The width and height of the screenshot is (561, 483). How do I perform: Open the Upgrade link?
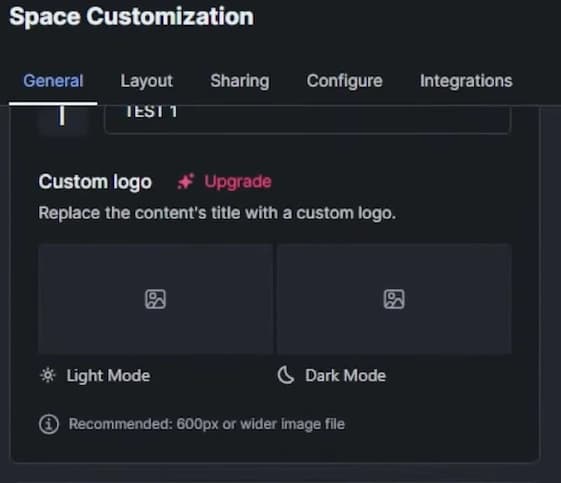pyautogui.click(x=238, y=182)
